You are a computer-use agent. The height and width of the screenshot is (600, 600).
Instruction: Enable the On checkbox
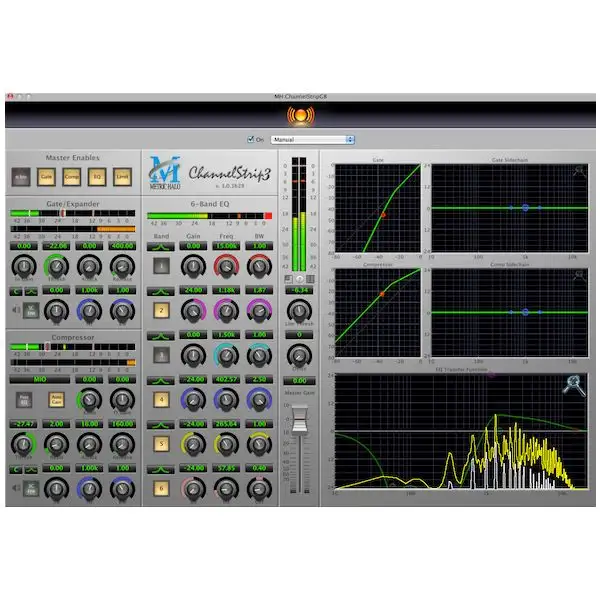pos(250,139)
